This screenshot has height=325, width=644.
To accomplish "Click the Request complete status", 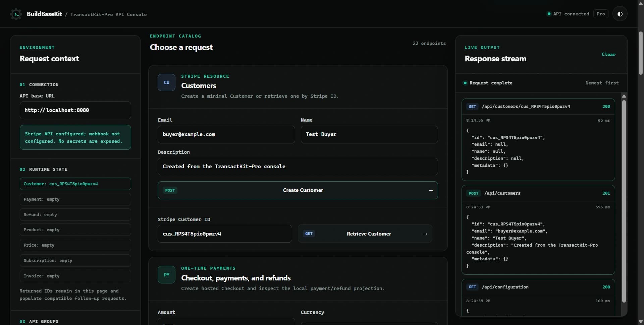I will [488, 83].
